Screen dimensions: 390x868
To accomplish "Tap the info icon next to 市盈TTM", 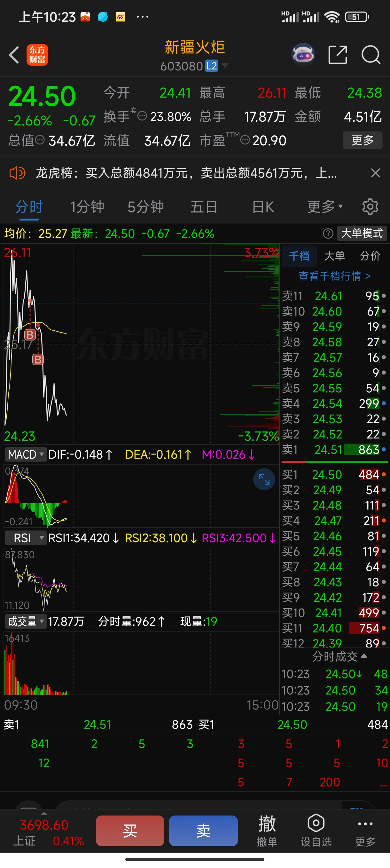I will (x=245, y=140).
